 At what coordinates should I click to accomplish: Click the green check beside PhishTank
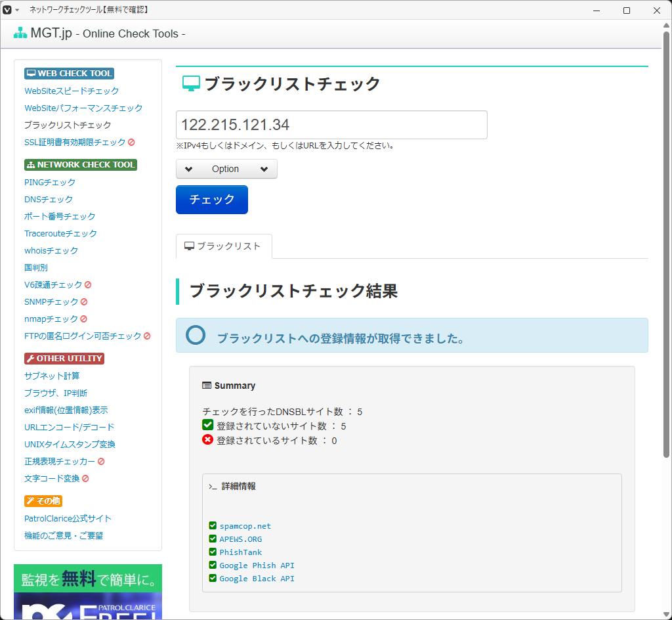[213, 552]
